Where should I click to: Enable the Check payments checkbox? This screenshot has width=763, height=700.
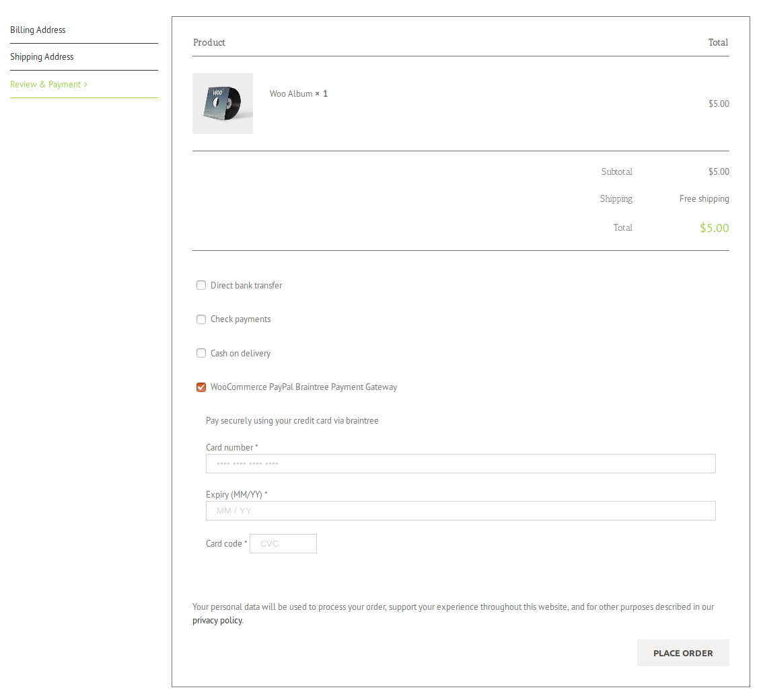[x=201, y=319]
